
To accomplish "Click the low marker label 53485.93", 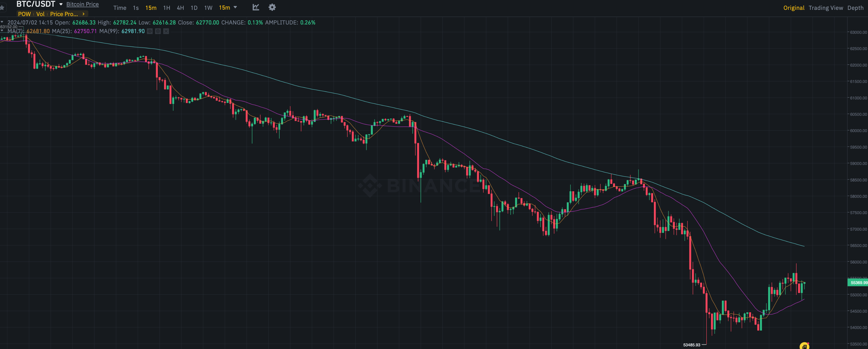I will click(691, 345).
